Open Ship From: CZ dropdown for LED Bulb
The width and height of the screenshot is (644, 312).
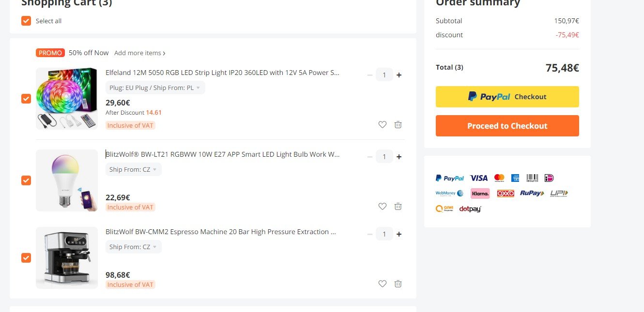pos(134,169)
